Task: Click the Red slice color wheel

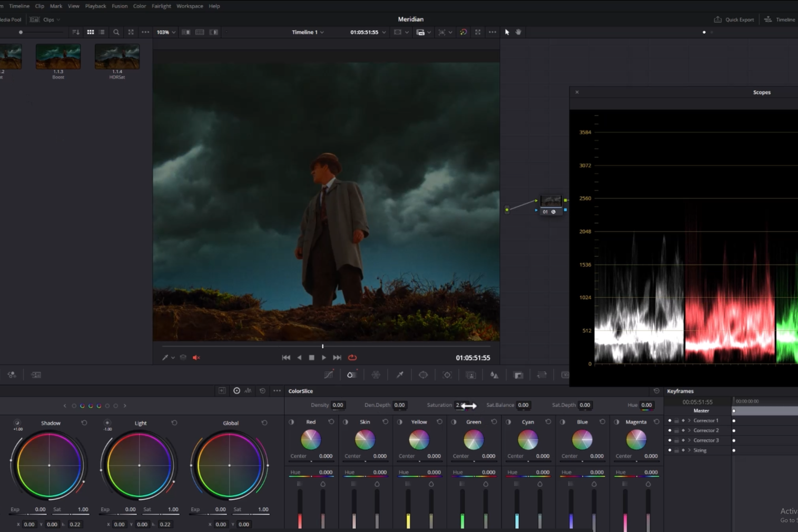Action: pyautogui.click(x=311, y=439)
